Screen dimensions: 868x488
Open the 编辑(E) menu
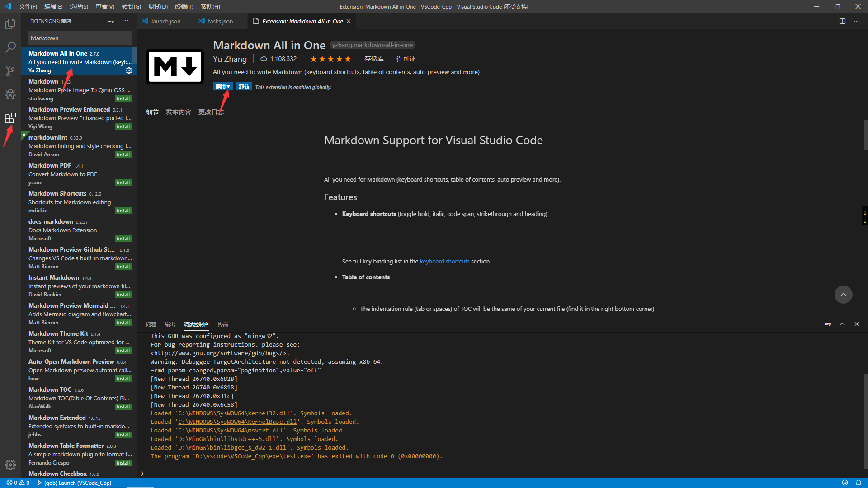[x=53, y=7]
